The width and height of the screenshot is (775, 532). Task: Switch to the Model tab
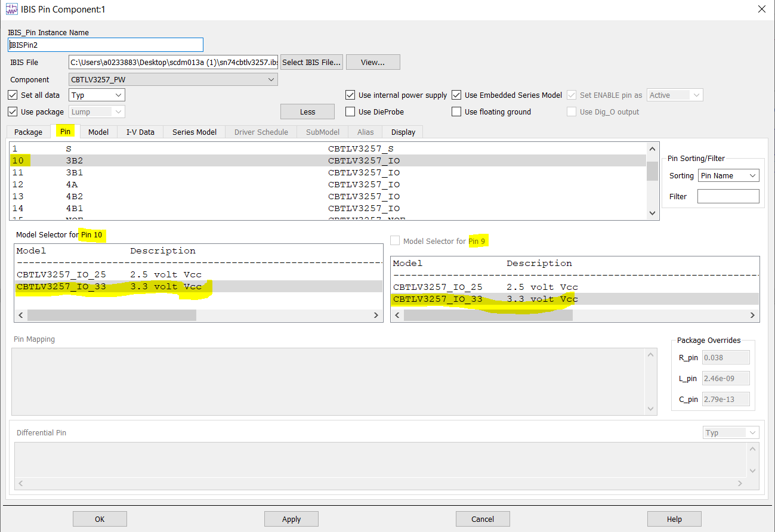(98, 132)
